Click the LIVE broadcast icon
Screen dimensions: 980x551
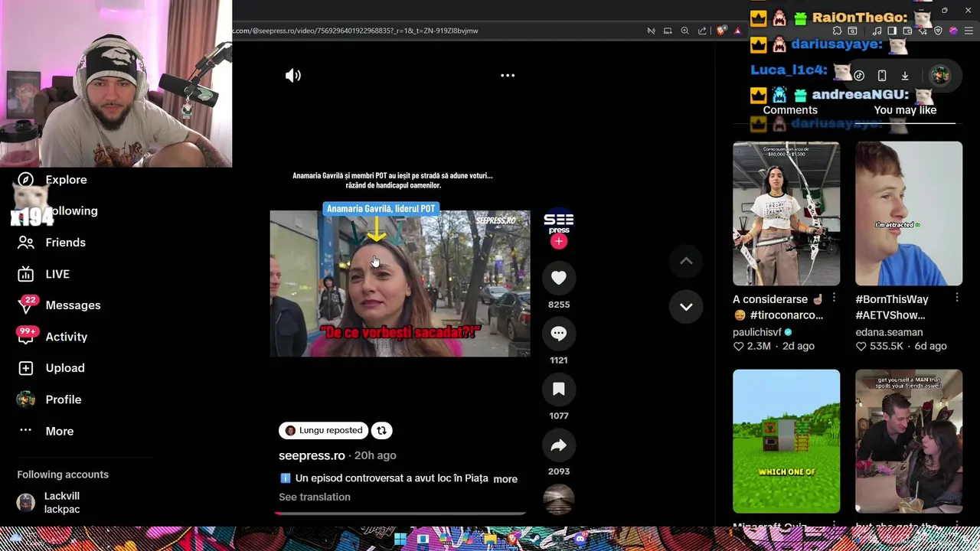[25, 273]
